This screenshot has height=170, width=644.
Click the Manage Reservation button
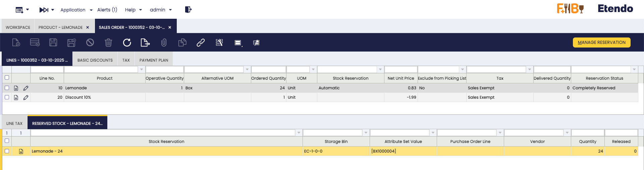(601, 42)
